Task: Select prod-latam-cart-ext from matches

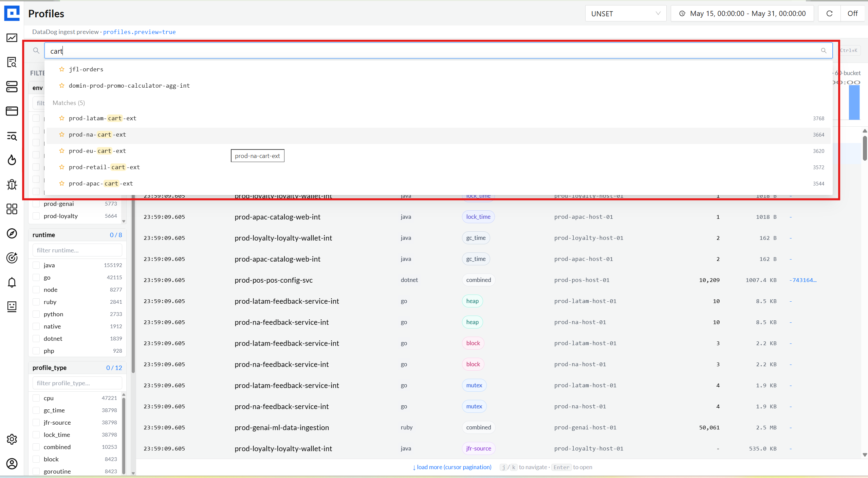Action: pos(438,118)
